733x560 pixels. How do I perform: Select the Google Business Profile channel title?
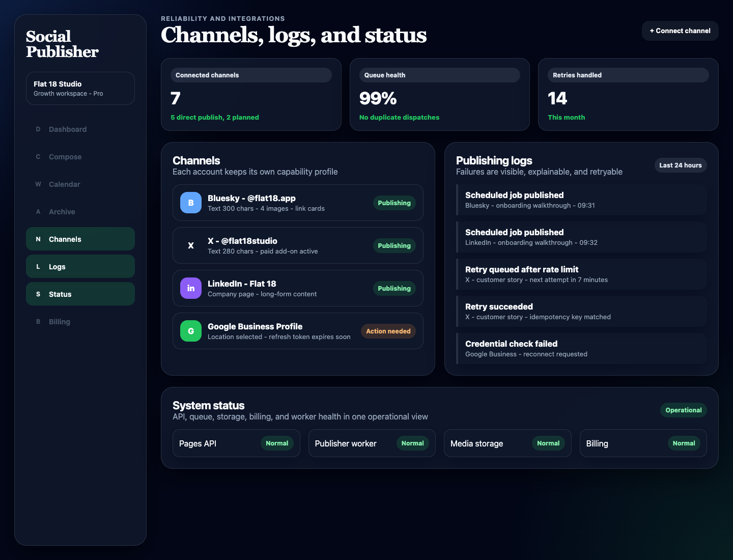[255, 326]
